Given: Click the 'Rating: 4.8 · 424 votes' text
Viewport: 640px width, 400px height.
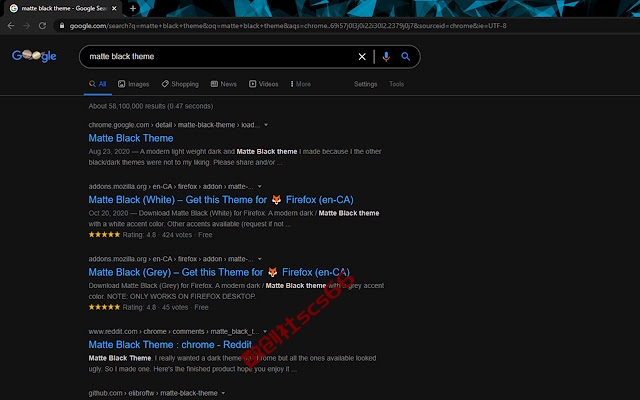Looking at the screenshot, I should pos(157,235).
